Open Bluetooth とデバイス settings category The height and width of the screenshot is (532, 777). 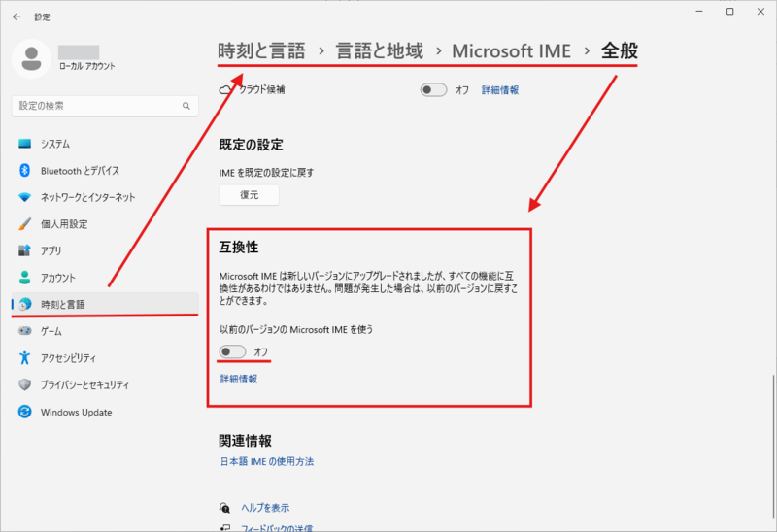tap(105, 171)
